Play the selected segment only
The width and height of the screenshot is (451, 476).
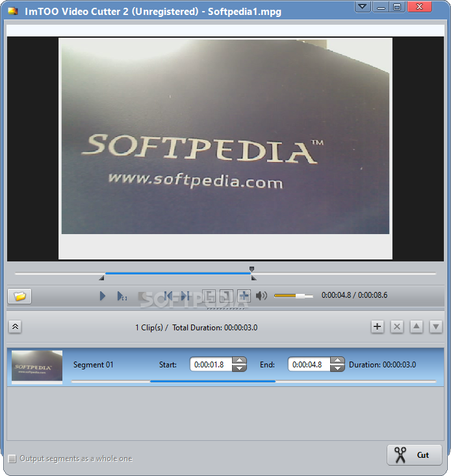[122, 296]
